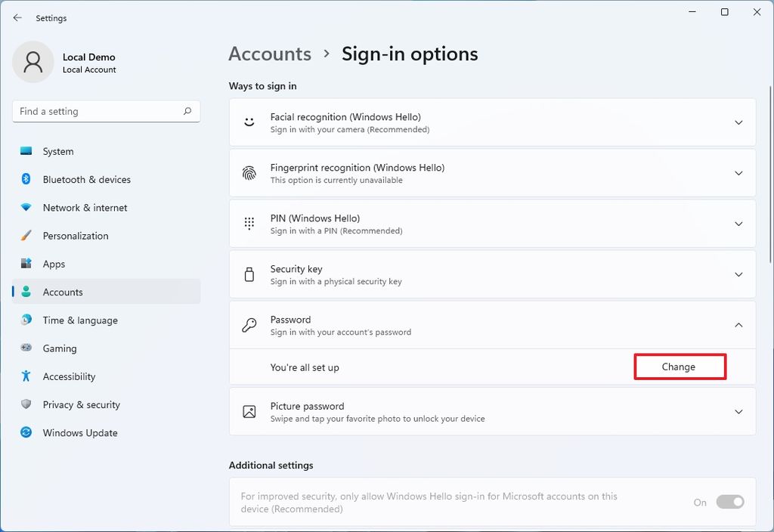Image resolution: width=774 pixels, height=532 pixels.
Task: Disable Windows Hello sign-in requirement toggle
Action: [x=729, y=502]
